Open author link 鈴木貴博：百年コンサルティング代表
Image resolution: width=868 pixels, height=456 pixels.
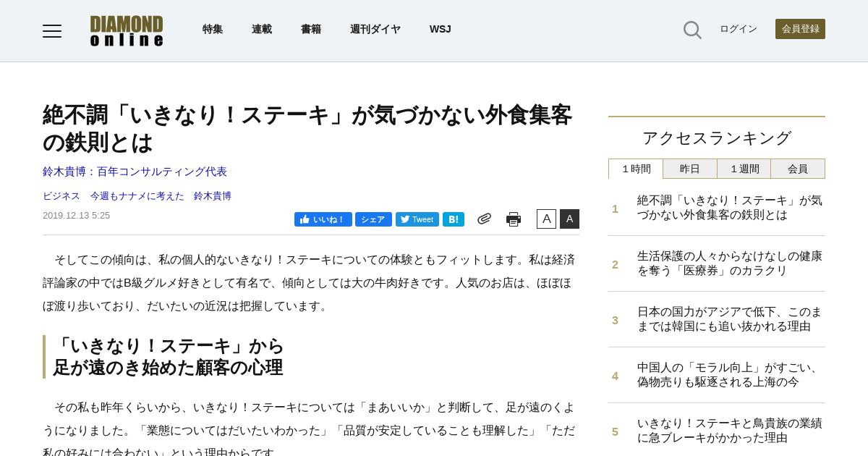(135, 172)
